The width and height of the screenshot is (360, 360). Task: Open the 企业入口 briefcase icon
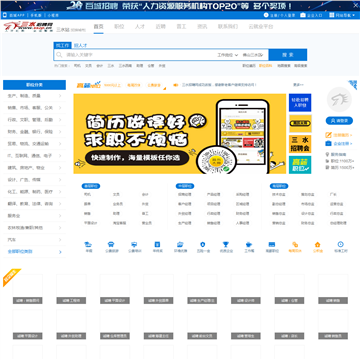pyautogui.click(x=303, y=15)
